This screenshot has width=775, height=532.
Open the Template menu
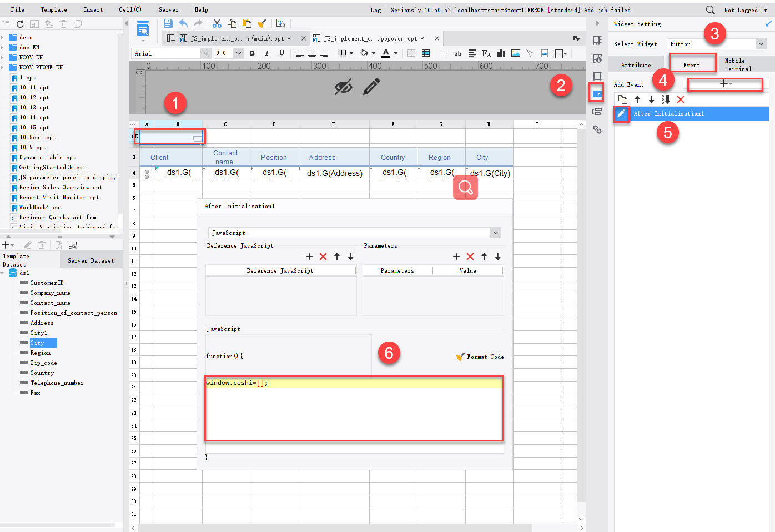point(54,9)
